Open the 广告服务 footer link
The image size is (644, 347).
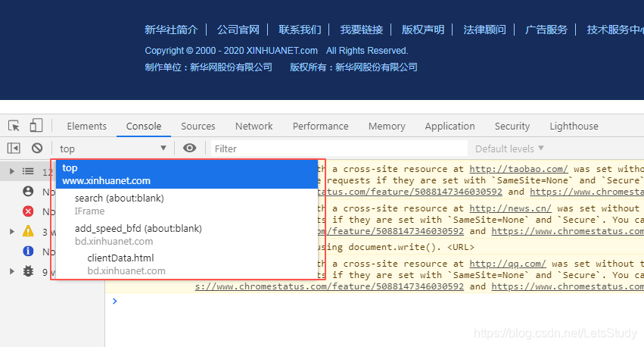click(x=546, y=30)
